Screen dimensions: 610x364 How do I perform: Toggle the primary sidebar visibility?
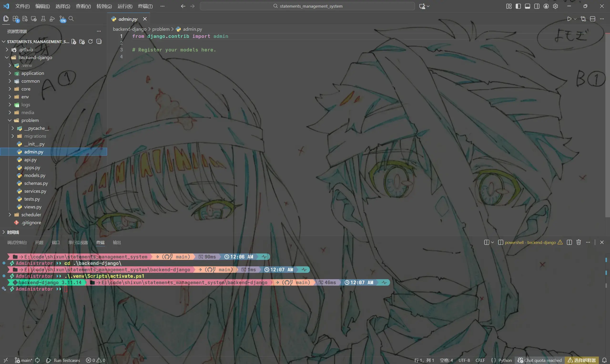(x=518, y=6)
